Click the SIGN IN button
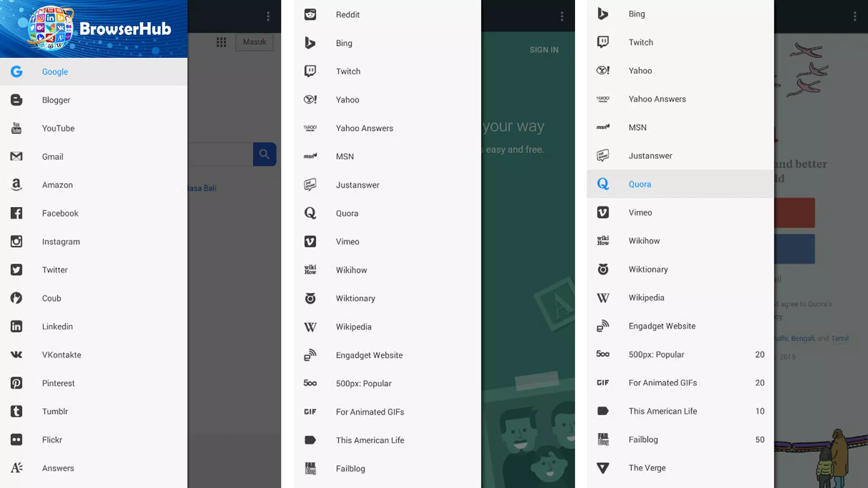 coord(544,49)
